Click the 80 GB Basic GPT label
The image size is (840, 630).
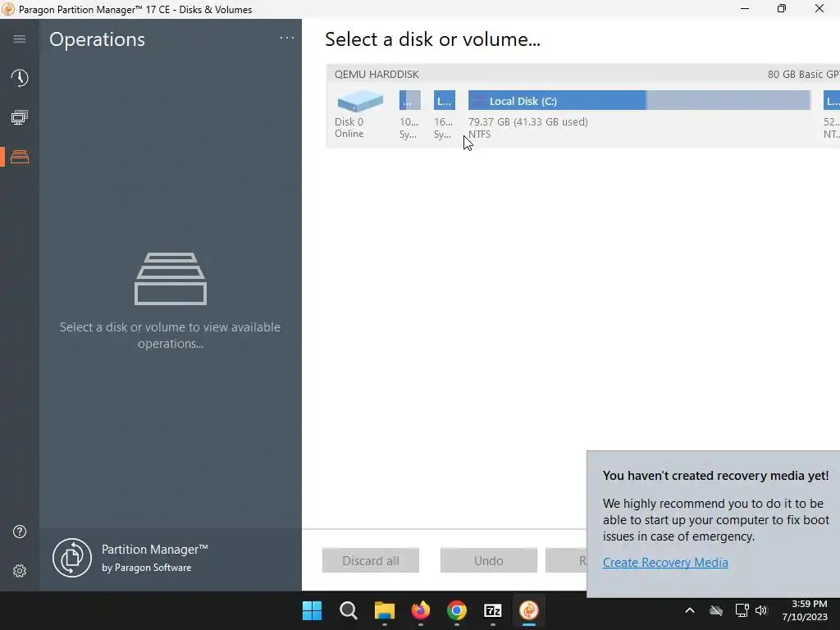(804, 75)
